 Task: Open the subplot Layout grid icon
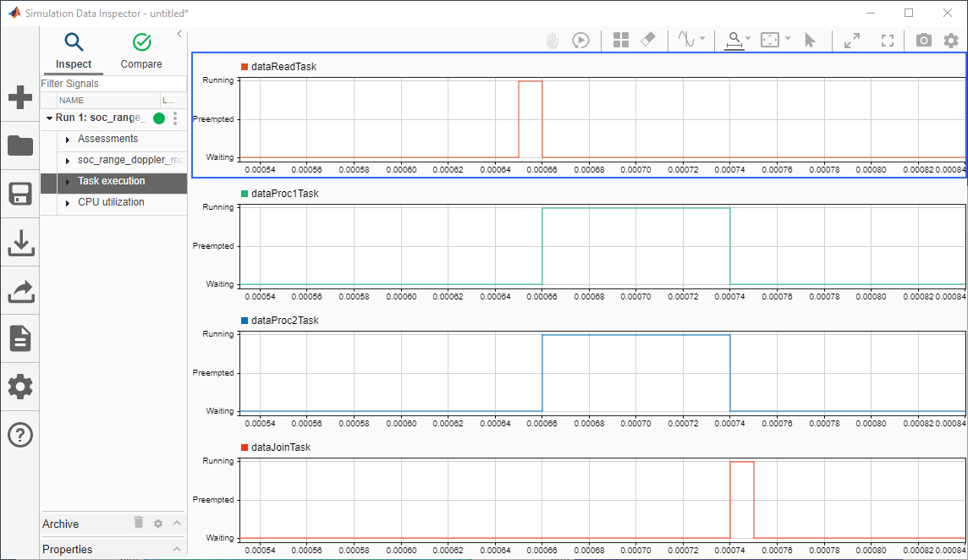coord(620,40)
